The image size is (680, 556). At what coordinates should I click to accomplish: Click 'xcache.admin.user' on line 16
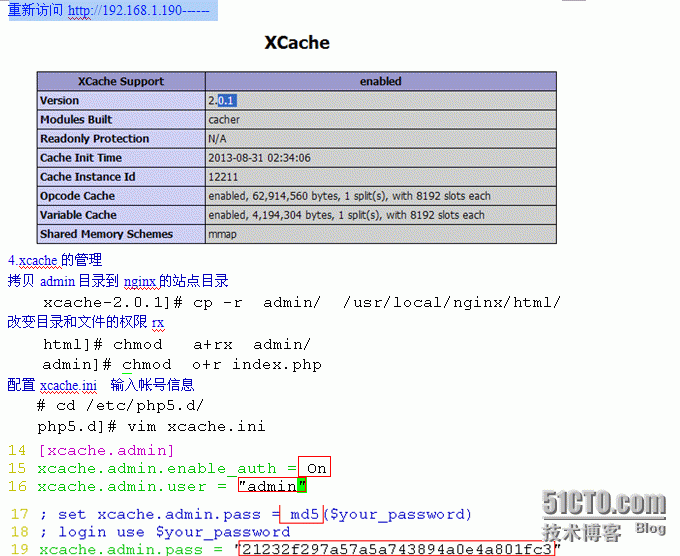[121, 487]
